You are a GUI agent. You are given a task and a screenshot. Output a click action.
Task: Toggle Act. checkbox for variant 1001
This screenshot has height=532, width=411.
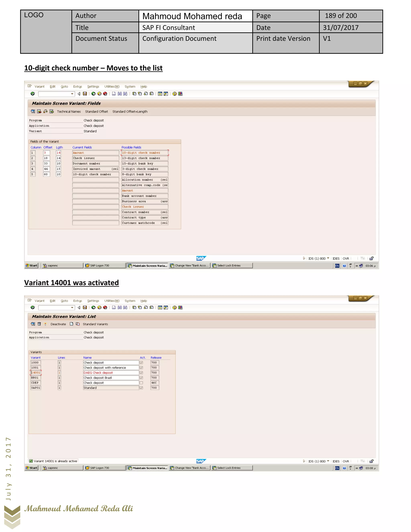tap(141, 368)
